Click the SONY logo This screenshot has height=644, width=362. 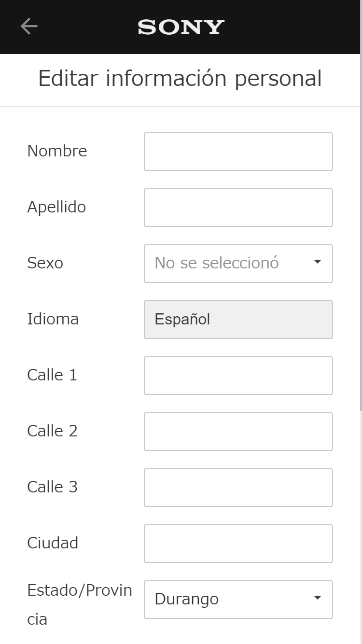181,27
